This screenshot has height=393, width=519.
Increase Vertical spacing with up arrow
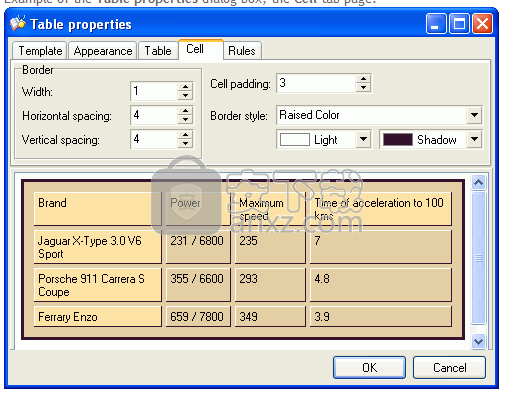point(185,135)
